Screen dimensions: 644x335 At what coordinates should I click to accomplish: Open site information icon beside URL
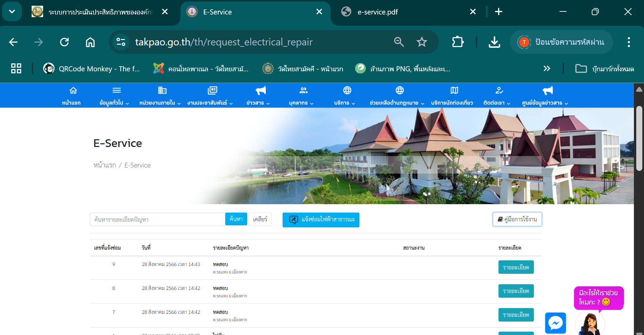tap(121, 42)
